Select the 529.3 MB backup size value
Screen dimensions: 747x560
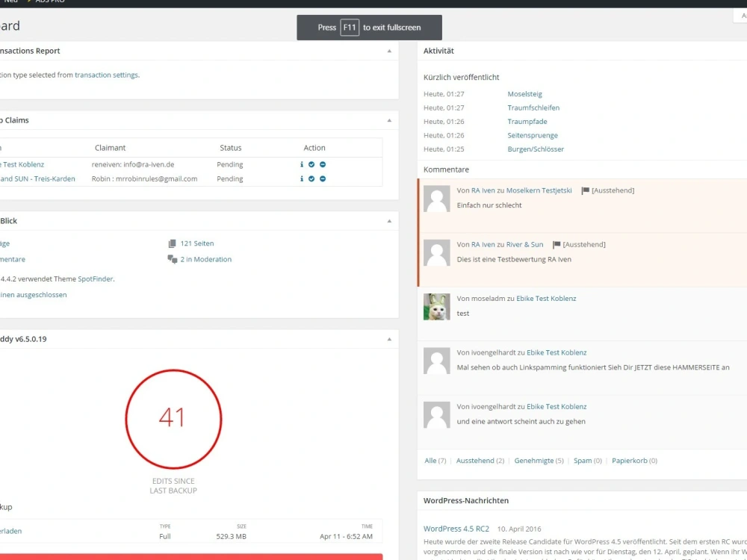click(x=231, y=536)
